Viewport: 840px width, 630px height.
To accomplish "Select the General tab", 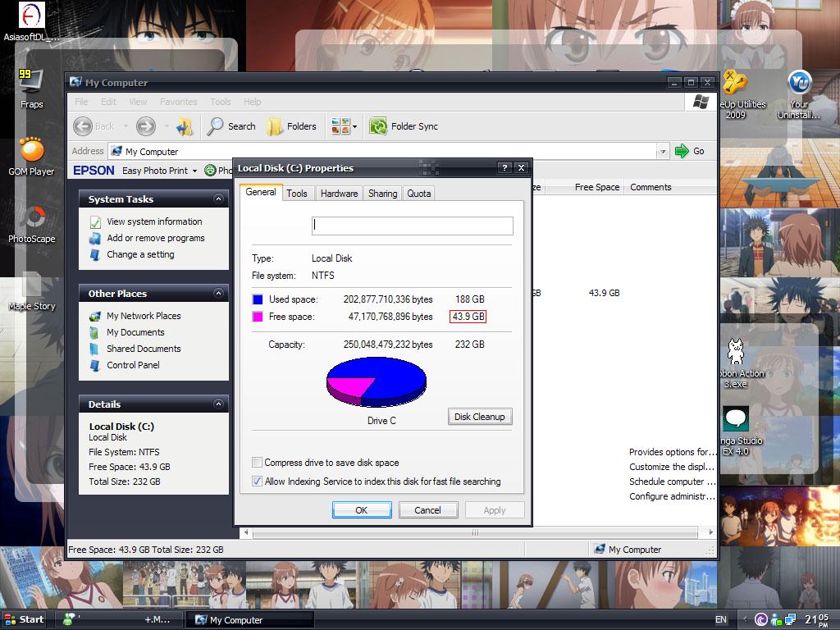I will [x=261, y=192].
